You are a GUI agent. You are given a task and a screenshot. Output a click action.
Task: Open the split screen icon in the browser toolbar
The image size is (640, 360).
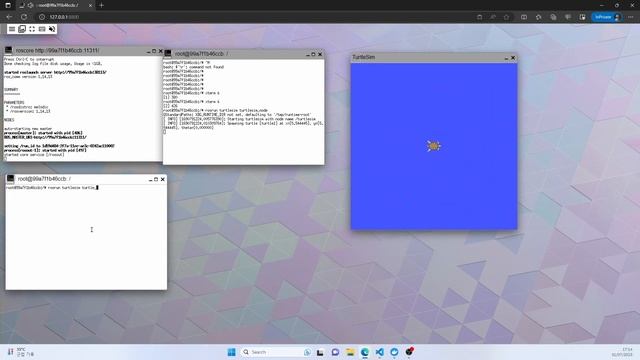click(x=524, y=17)
